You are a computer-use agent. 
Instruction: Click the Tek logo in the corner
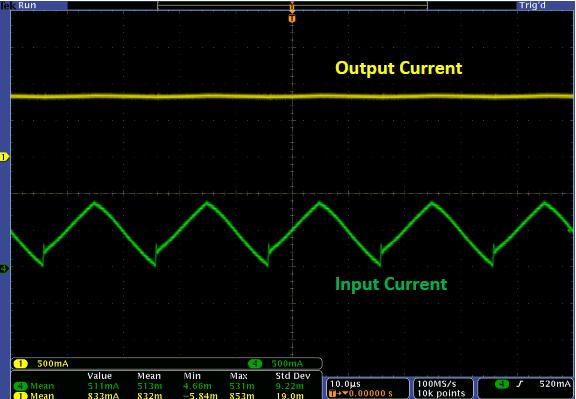tap(7, 5)
